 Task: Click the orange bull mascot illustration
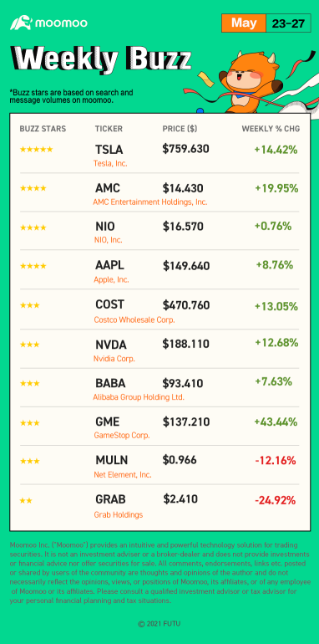pos(251,80)
